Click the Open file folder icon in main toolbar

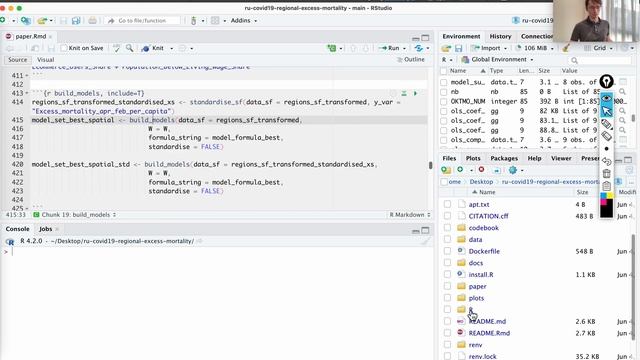[42, 20]
